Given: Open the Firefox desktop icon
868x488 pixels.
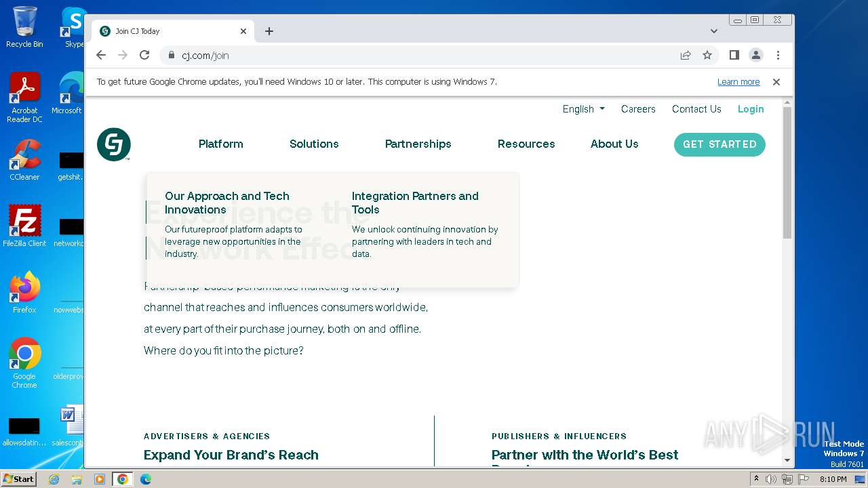Looking at the screenshot, I should (x=24, y=293).
